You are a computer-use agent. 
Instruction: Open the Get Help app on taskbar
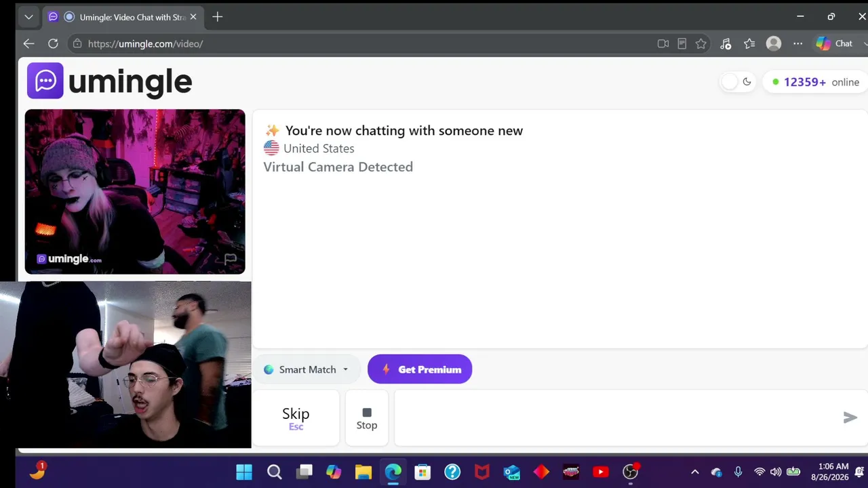452,472
